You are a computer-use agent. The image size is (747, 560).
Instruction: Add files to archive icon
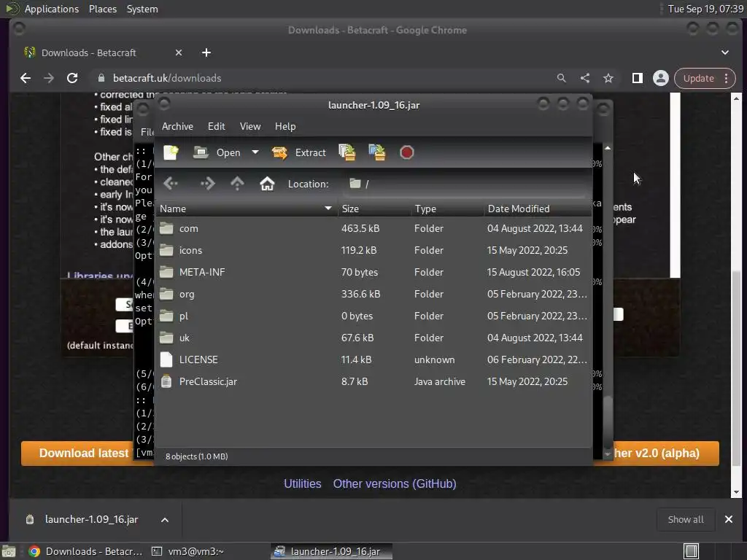347,152
